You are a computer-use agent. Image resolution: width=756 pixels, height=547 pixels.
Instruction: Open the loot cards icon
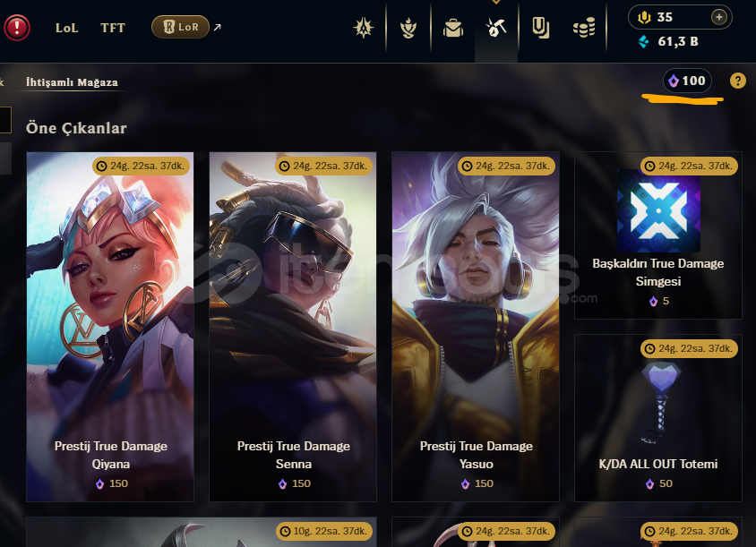click(x=540, y=28)
